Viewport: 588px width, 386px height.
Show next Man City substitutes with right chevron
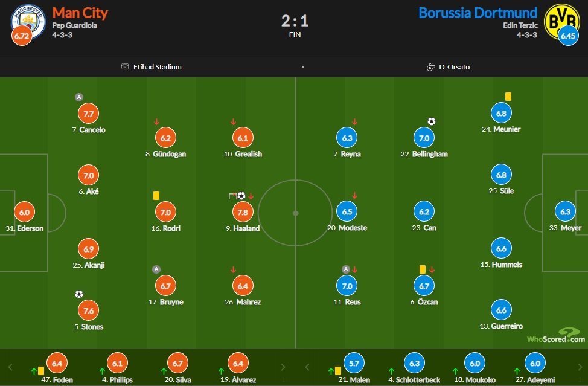pos(283,367)
